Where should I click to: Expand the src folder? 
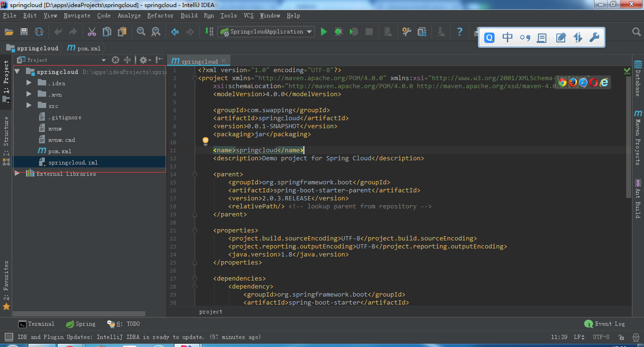(x=29, y=106)
